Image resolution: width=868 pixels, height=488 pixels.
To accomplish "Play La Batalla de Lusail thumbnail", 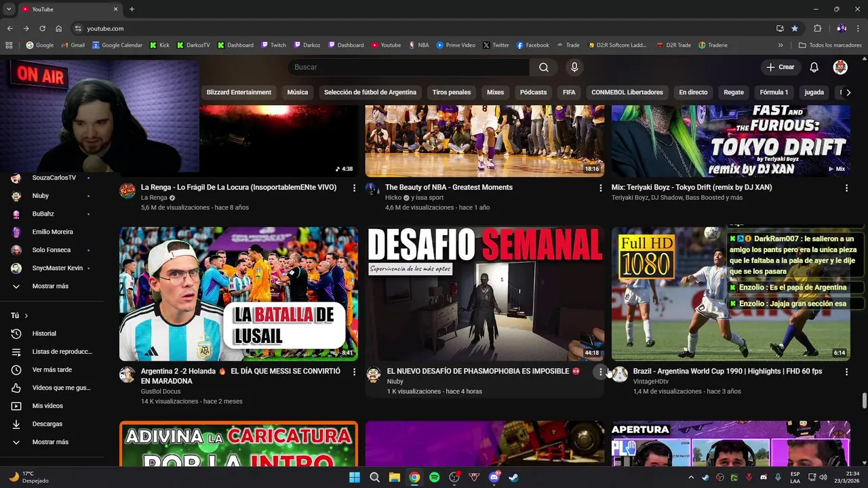I will (239, 293).
